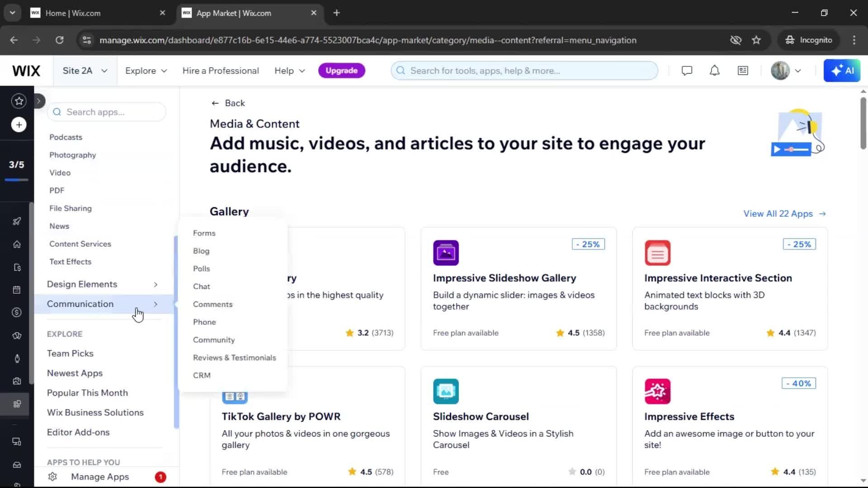The image size is (868, 488).
Task: Open the user avatar account menu
Action: click(x=786, y=70)
